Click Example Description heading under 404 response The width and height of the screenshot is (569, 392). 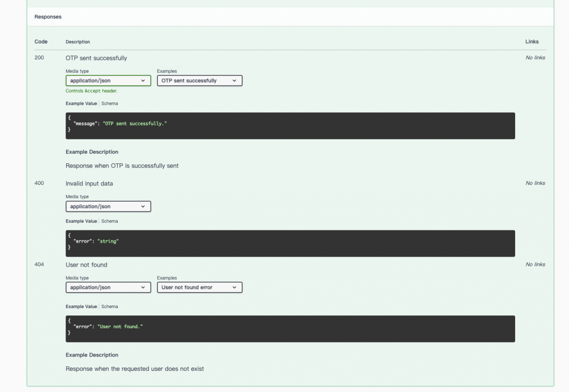click(92, 355)
